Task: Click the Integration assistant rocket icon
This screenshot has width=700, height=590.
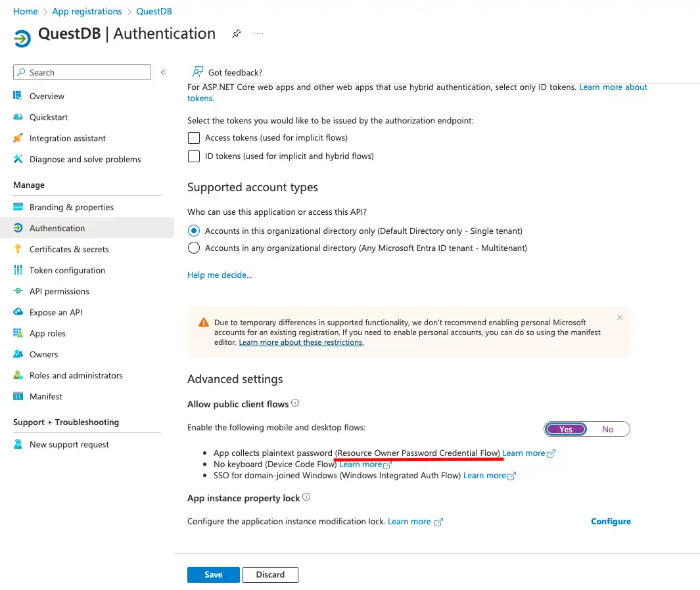Action: pos(18,138)
